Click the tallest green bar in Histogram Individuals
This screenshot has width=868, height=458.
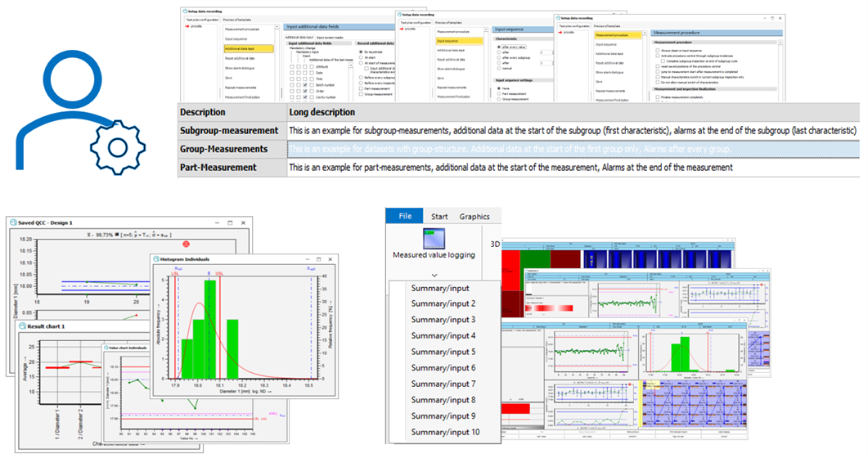tap(209, 330)
